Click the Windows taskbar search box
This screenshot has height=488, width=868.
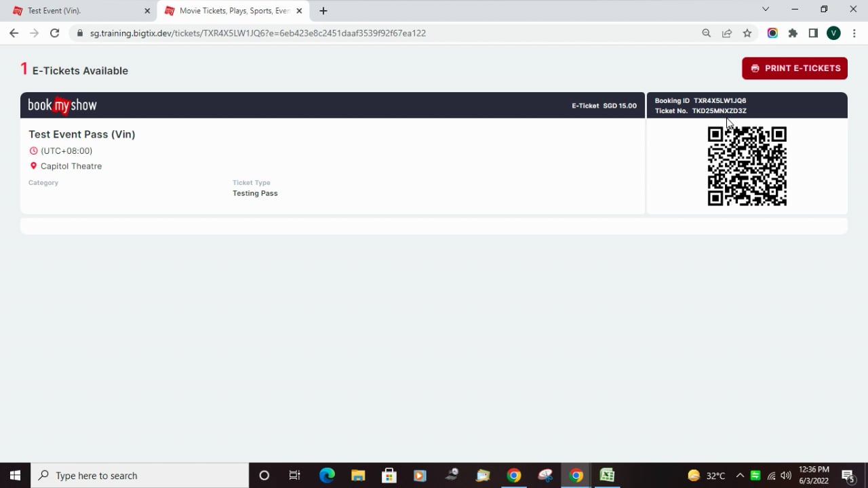point(140,476)
